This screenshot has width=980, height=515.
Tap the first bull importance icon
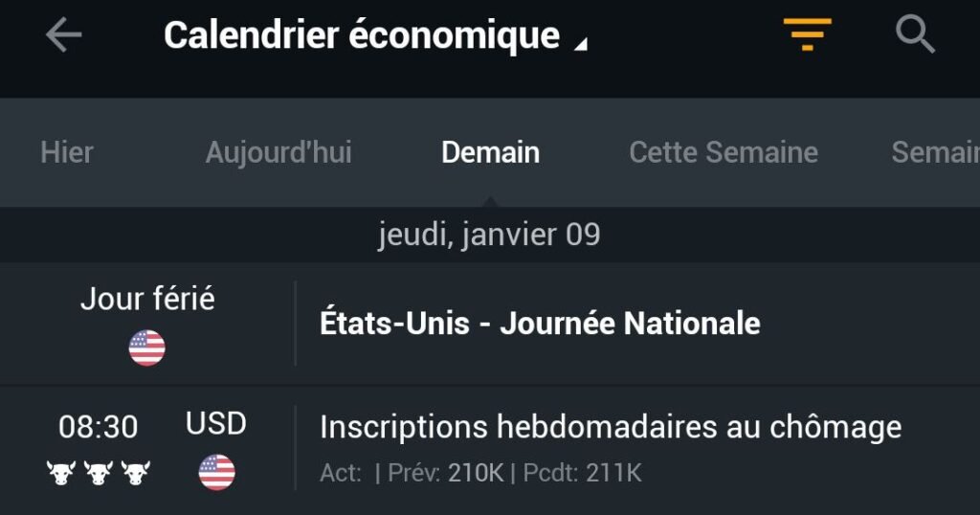(x=61, y=473)
